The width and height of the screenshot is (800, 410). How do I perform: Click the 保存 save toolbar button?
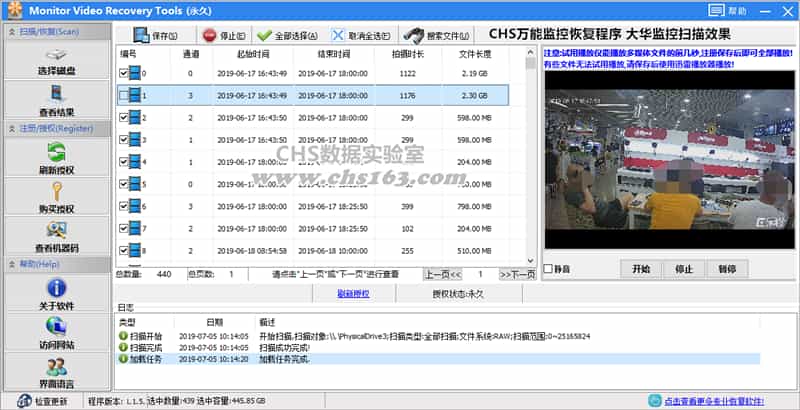[156, 36]
